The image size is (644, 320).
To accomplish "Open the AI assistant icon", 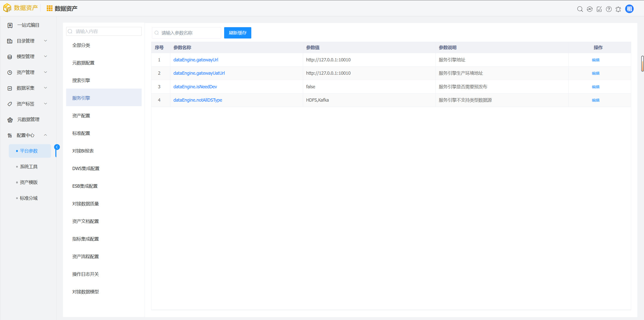I will [x=589, y=9].
